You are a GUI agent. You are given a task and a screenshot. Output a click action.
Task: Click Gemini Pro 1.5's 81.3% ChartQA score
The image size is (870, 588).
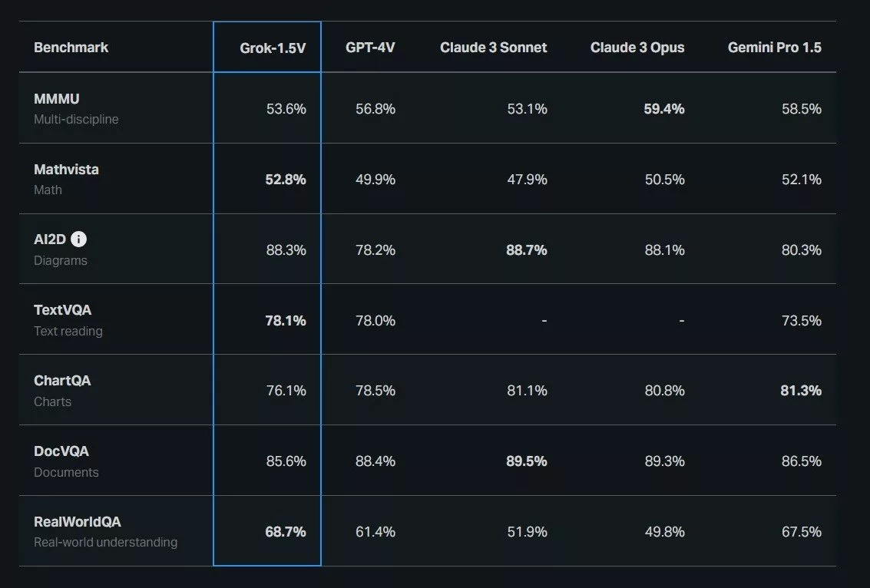tap(801, 391)
